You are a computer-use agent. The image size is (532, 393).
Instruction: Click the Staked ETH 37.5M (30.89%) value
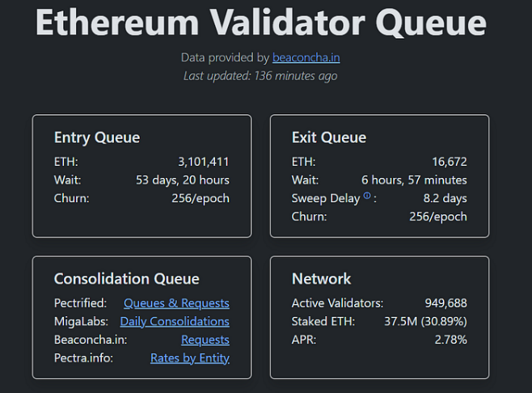click(425, 321)
